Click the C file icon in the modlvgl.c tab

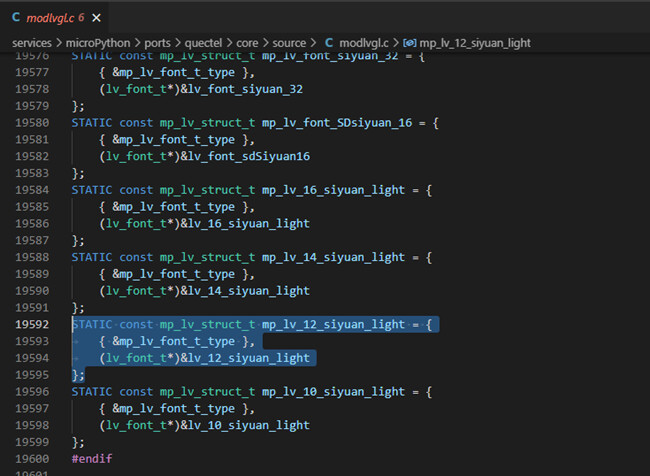point(16,19)
